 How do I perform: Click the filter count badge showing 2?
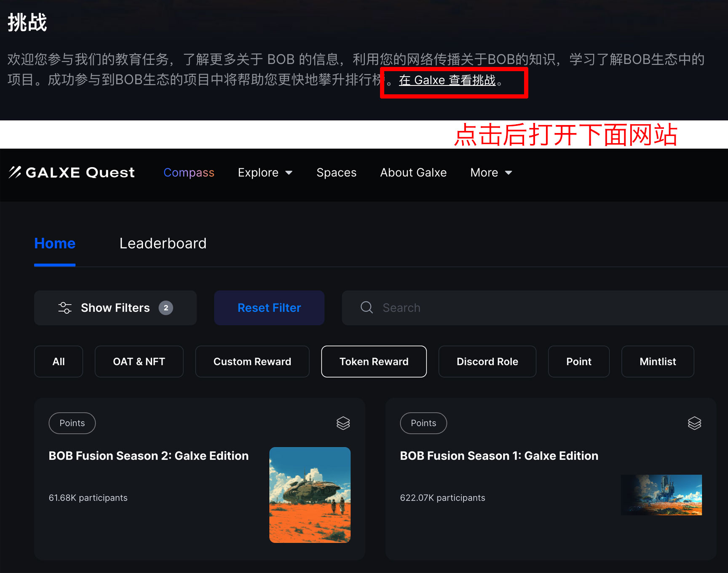click(166, 308)
